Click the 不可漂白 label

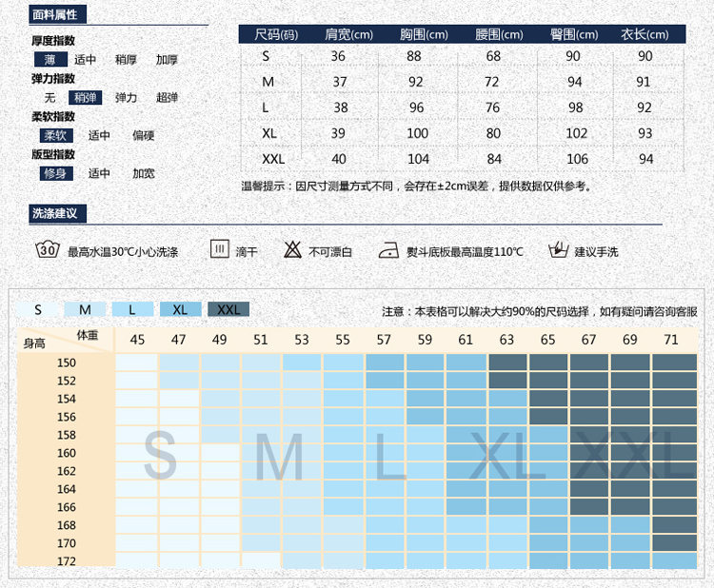[x=330, y=252]
